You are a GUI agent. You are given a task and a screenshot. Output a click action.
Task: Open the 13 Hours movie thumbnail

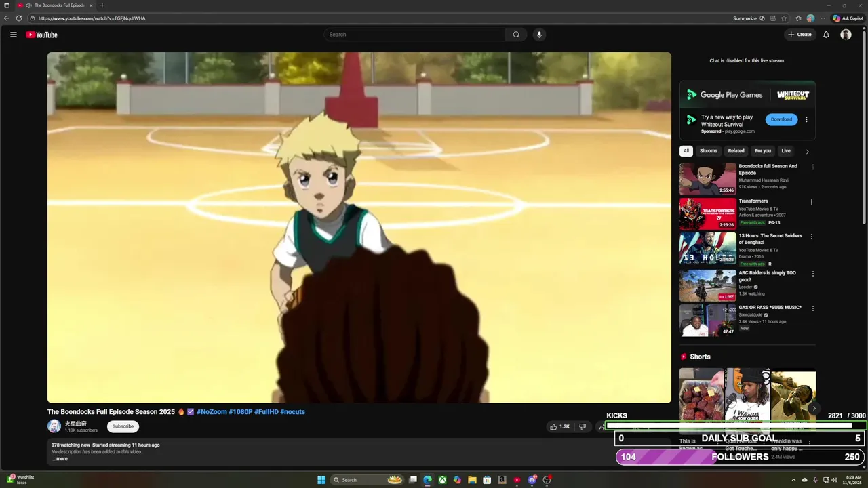(707, 249)
